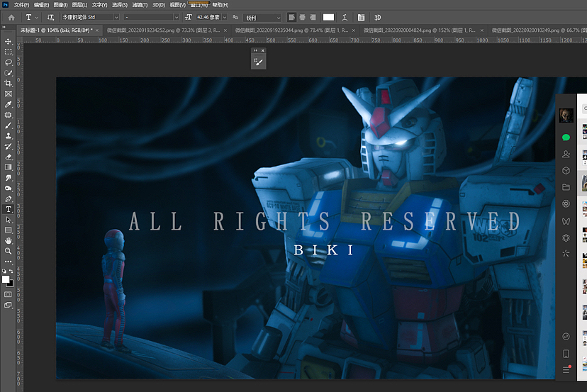Select the Eraser tool
The image size is (587, 392).
pos(9,157)
